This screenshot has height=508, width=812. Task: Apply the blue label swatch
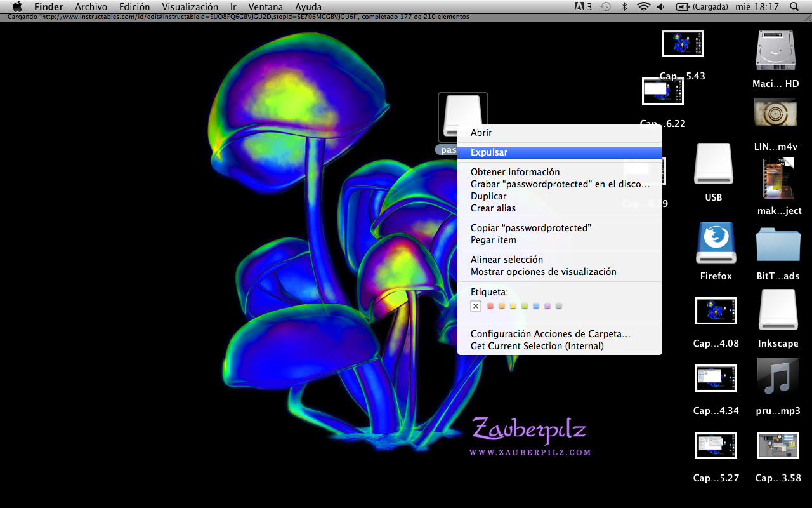[x=536, y=306]
